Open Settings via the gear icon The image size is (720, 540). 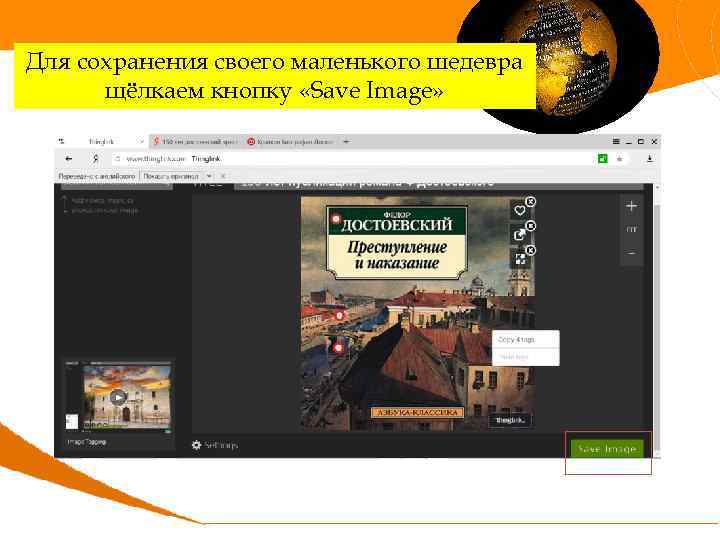click(x=214, y=445)
